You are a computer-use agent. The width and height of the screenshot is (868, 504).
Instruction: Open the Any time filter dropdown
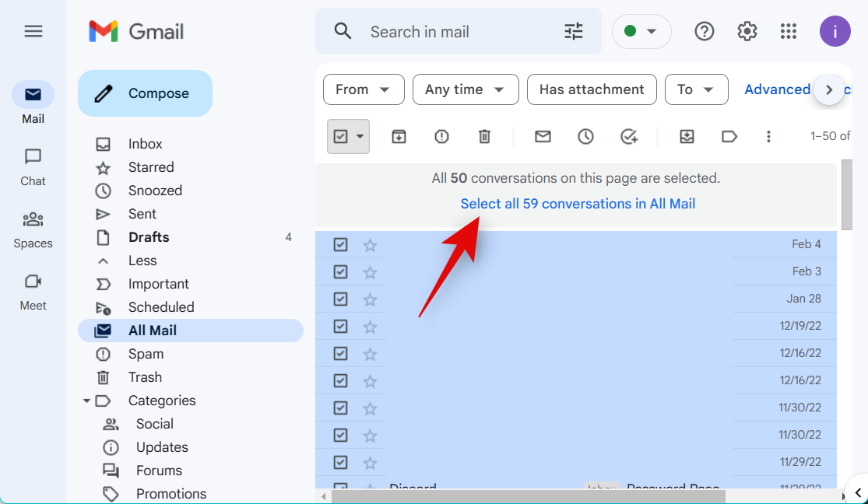point(466,89)
